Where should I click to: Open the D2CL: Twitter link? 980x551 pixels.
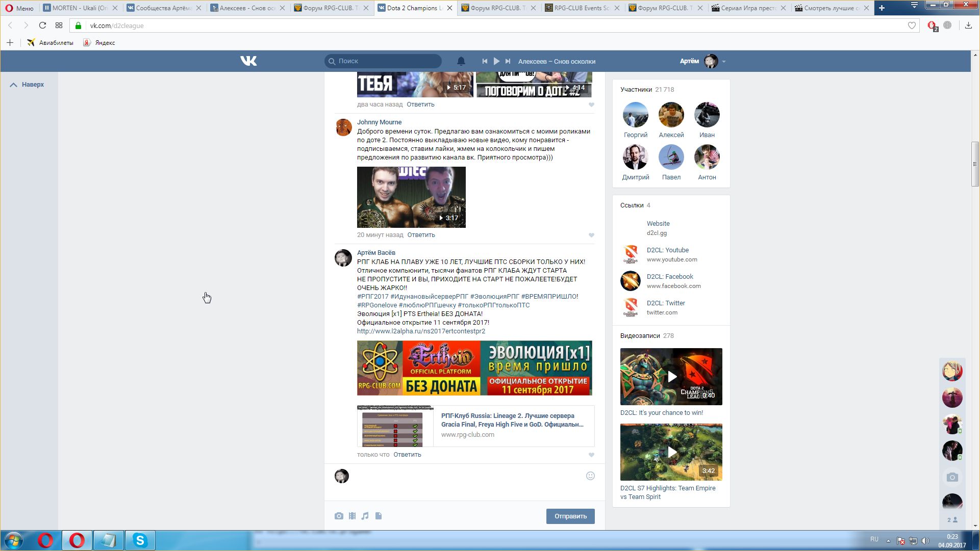pyautogui.click(x=666, y=303)
